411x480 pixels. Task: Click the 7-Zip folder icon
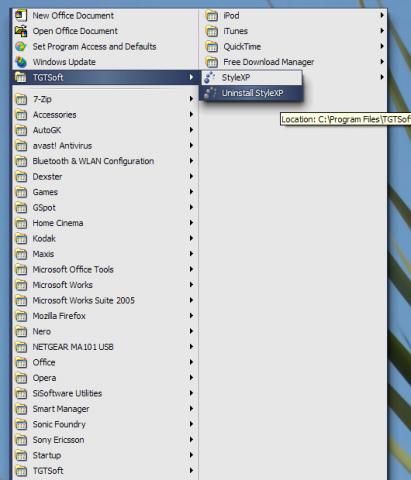tap(21, 99)
